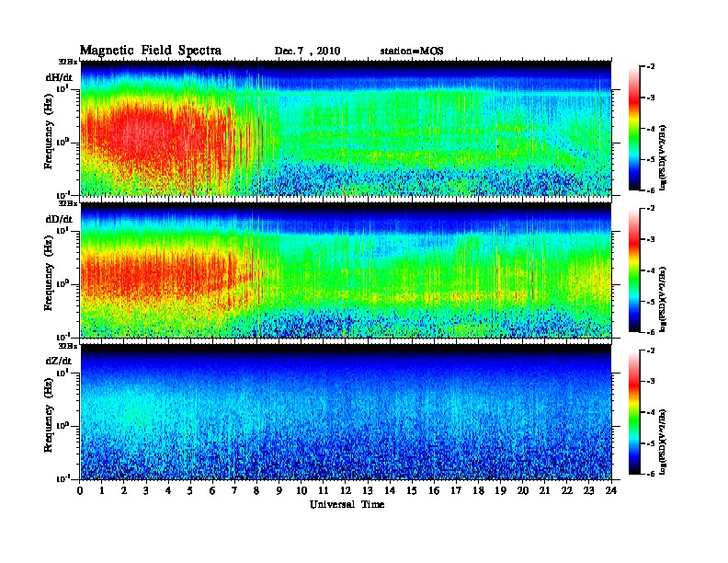Select the dD/dt panel label
The image size is (728, 563).
click(x=59, y=219)
